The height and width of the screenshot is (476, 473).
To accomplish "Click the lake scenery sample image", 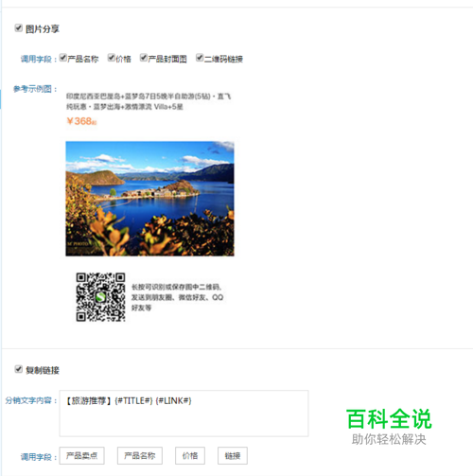I will click(149, 199).
